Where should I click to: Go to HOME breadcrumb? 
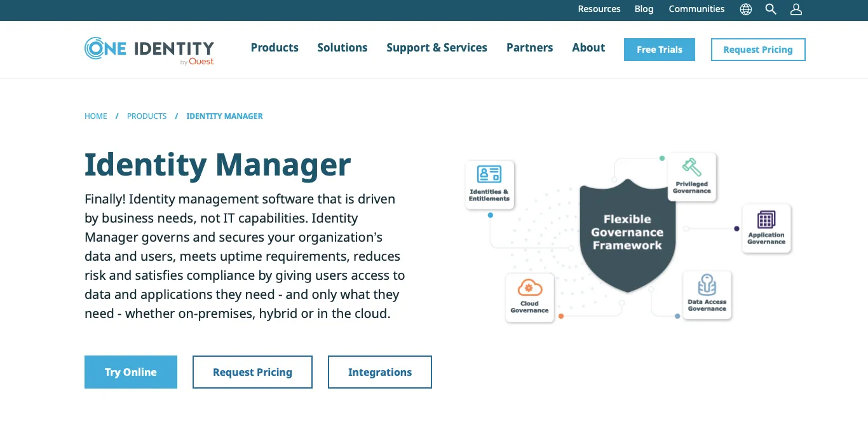[x=96, y=116]
